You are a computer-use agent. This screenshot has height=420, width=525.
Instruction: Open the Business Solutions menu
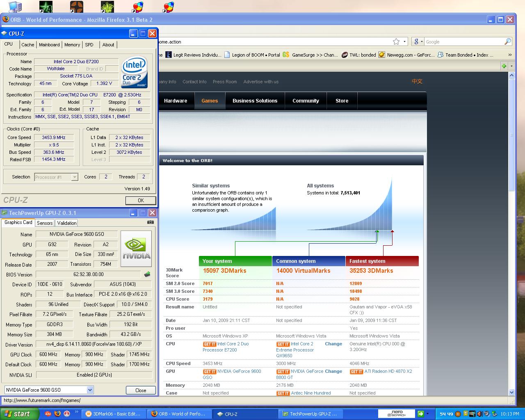pyautogui.click(x=255, y=101)
